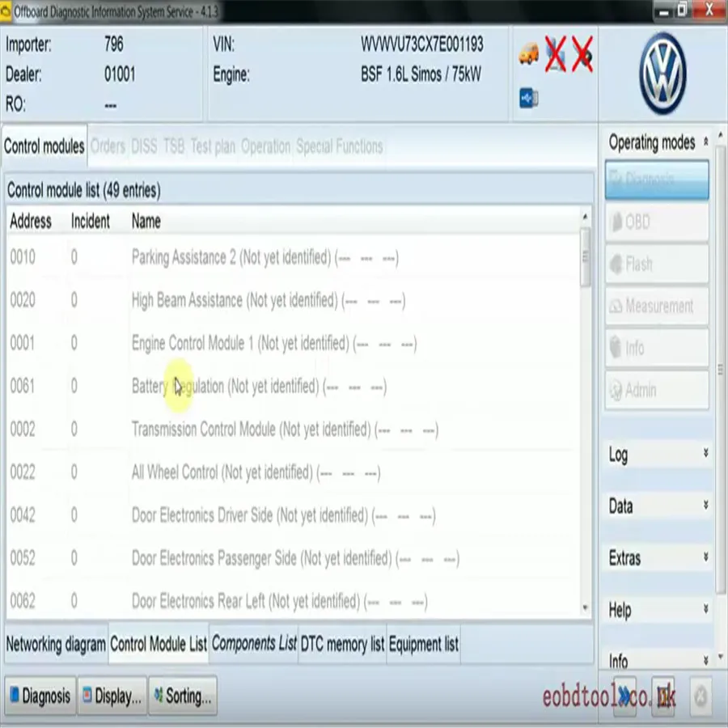Switch to Components List view
Image resolution: width=728 pixels, height=728 pixels.
[x=254, y=644]
